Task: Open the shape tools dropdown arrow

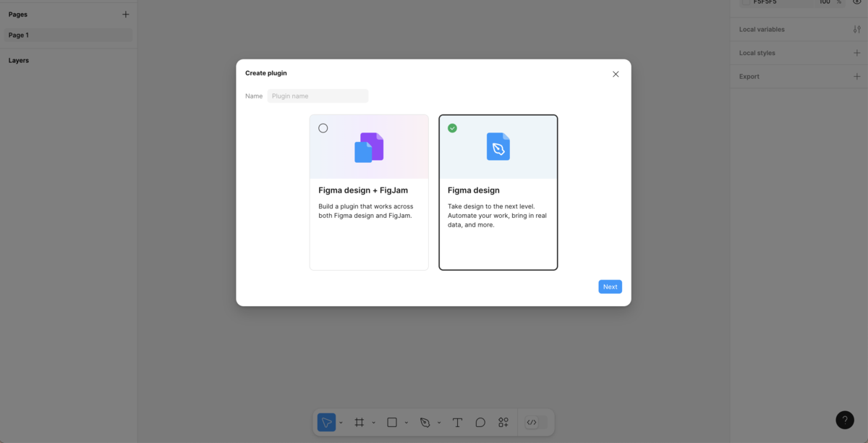Action: (407, 423)
